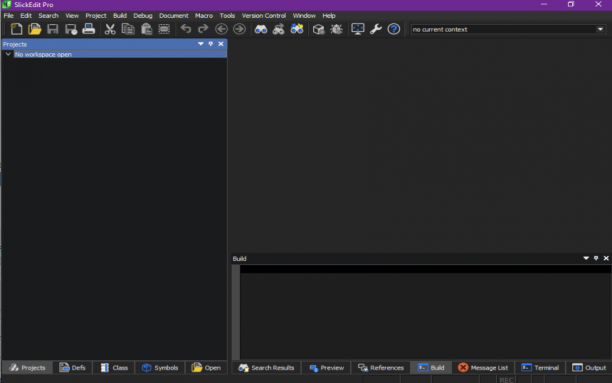Save the file with the floppy disk icon

52,29
